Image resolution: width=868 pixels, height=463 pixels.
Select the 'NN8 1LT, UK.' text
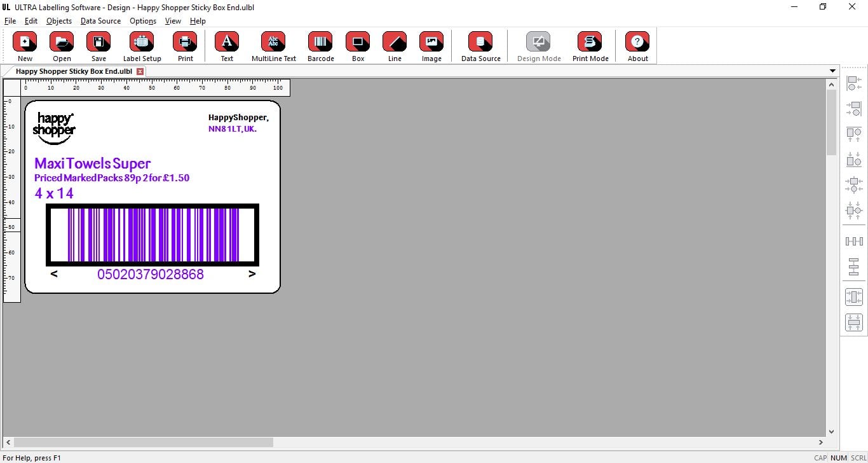[x=233, y=129]
